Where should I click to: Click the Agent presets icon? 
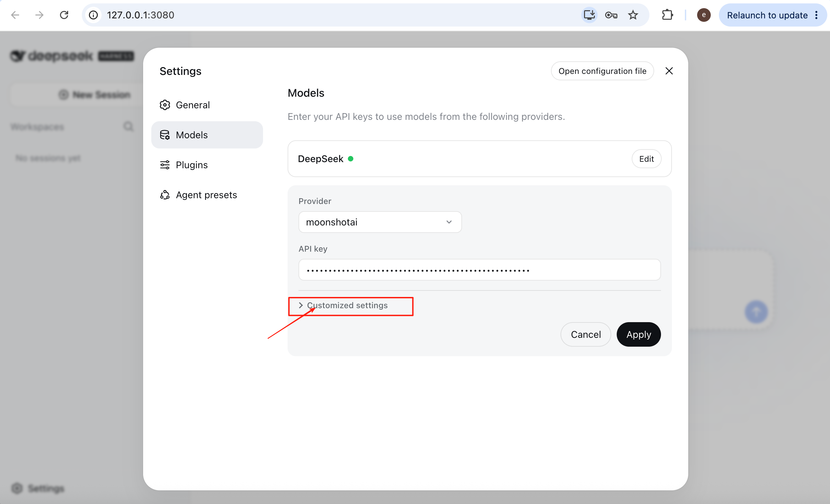pyautogui.click(x=165, y=195)
